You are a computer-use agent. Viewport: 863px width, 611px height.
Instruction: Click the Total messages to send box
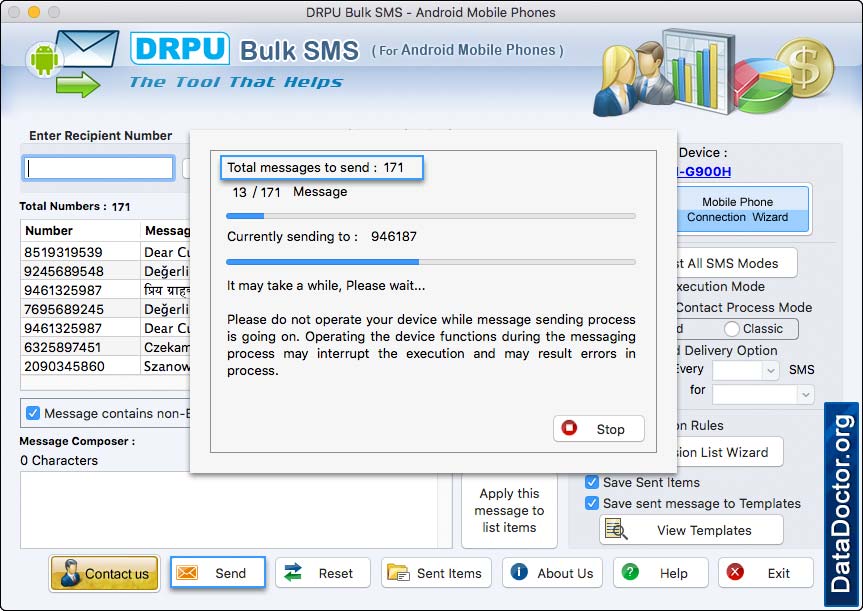tap(322, 167)
